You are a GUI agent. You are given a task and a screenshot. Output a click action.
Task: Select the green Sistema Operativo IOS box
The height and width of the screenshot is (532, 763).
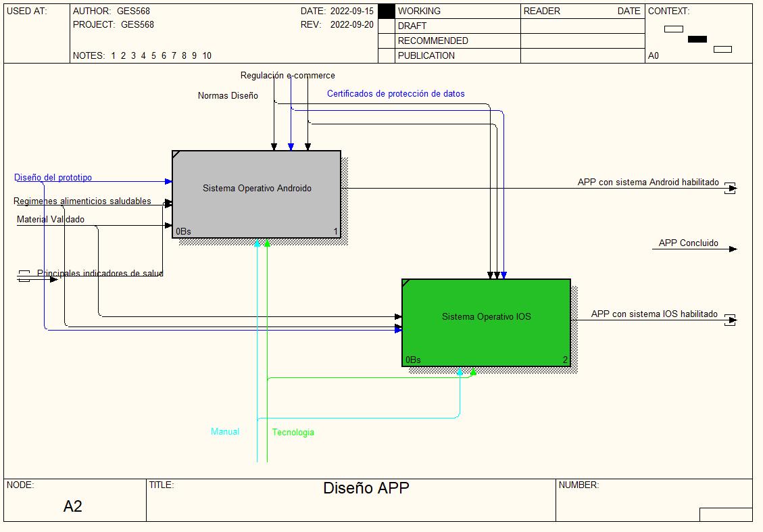tap(486, 322)
